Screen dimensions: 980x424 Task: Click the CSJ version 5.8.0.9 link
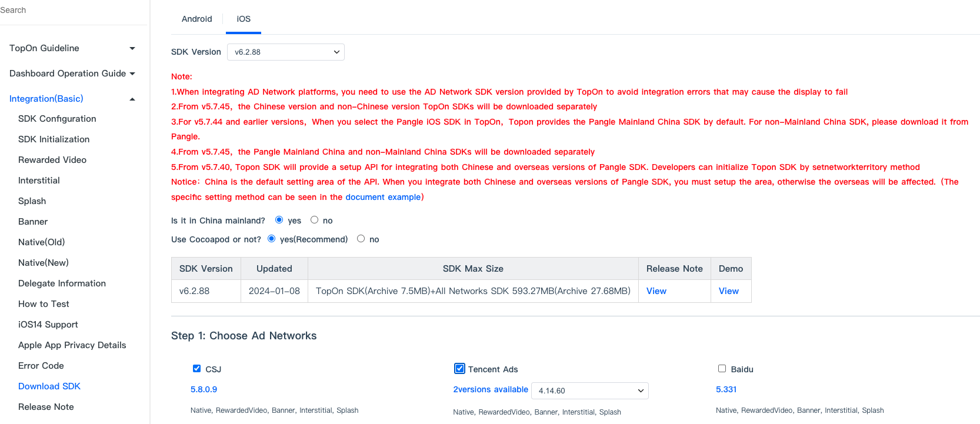pyautogui.click(x=204, y=389)
